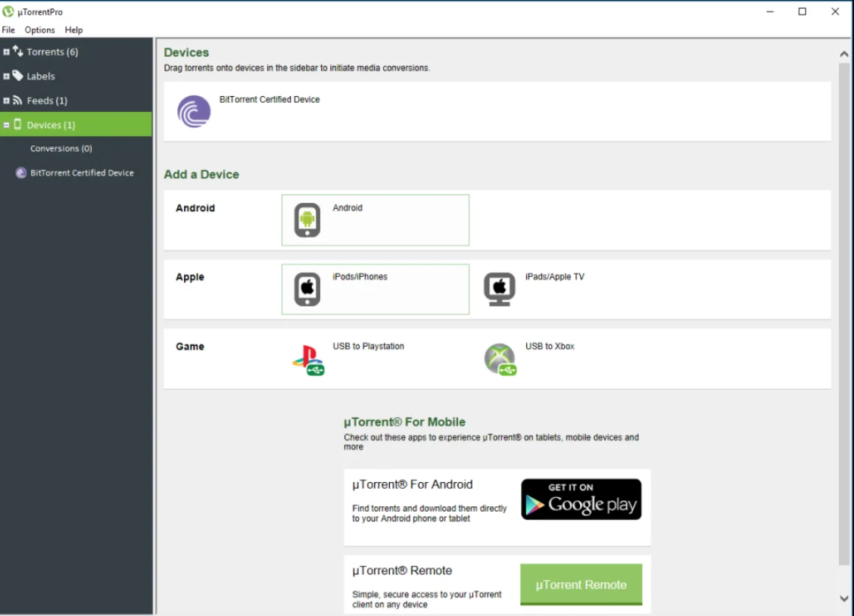Open Conversions (0) in the sidebar
Screen dimensions: 854x616
point(61,149)
